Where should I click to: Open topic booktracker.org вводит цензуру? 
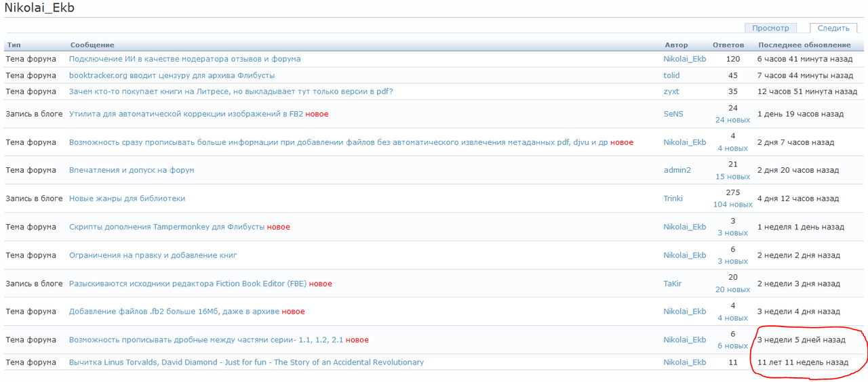172,75
